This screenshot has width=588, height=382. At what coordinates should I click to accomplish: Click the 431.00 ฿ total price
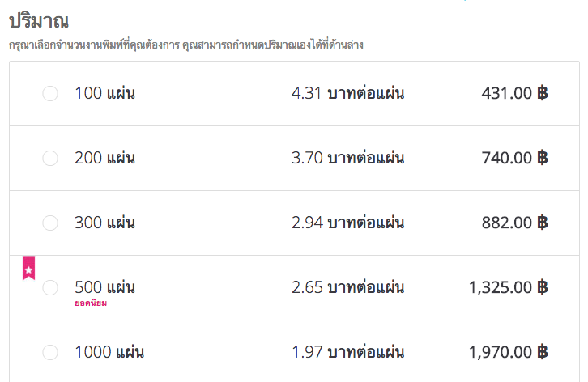point(514,94)
